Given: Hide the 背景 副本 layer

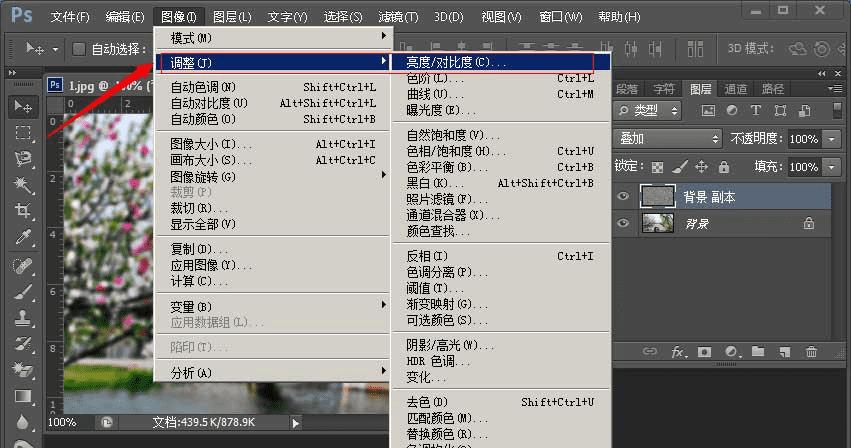Looking at the screenshot, I should (623, 196).
